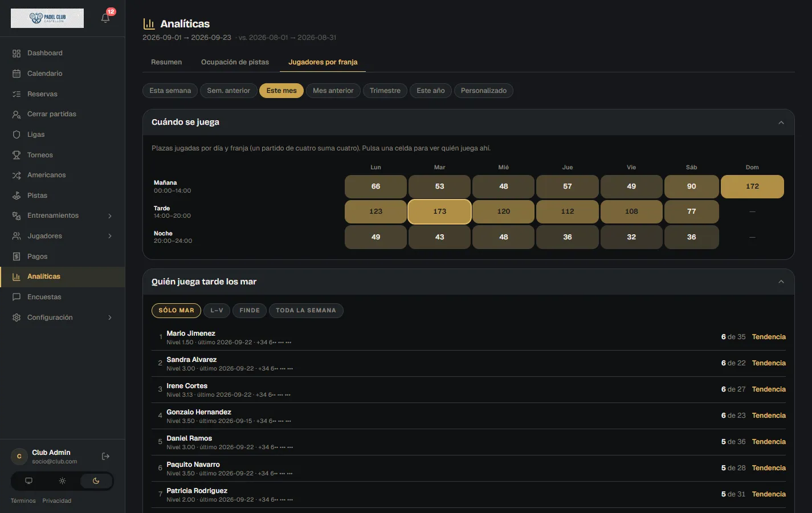Switch to Ocupación de pistas tab
The width and height of the screenshot is (812, 513).
(235, 62)
